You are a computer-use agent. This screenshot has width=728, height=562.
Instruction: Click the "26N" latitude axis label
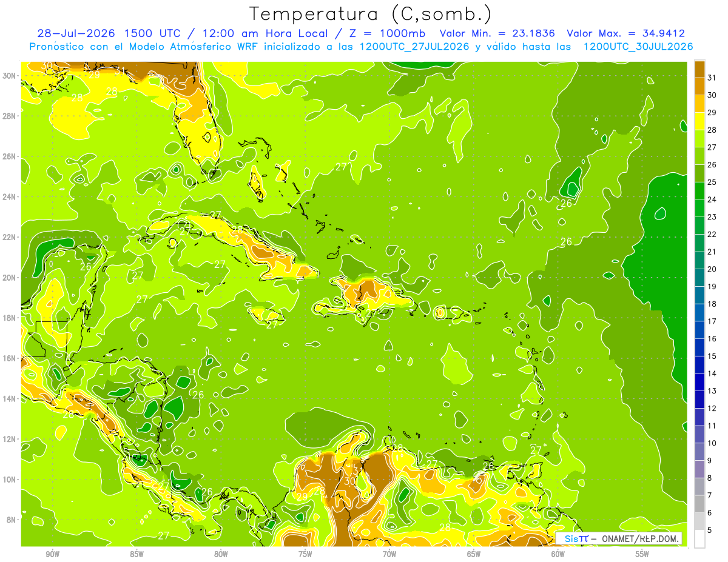pyautogui.click(x=9, y=156)
